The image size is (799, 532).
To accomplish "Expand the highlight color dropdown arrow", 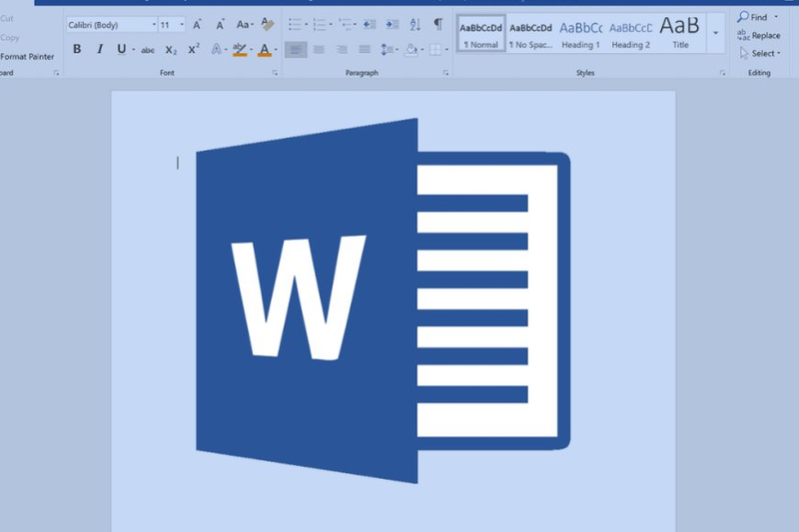I will pos(251,50).
